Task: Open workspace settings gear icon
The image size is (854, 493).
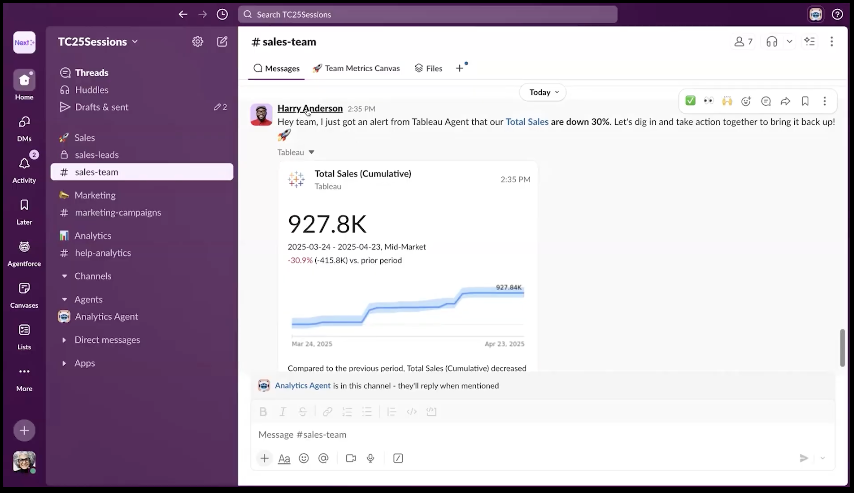Action: pos(198,41)
